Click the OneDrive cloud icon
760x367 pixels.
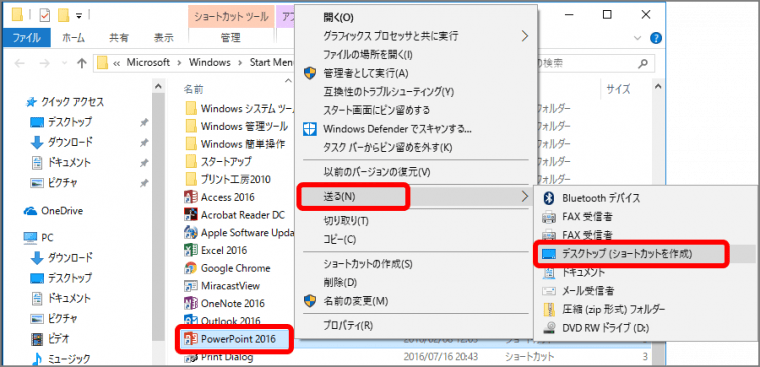pos(31,211)
